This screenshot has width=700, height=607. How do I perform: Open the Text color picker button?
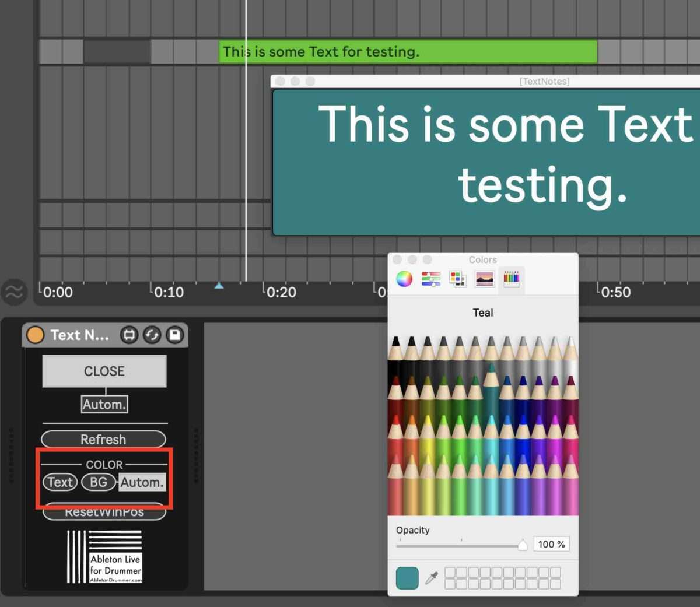[60, 482]
